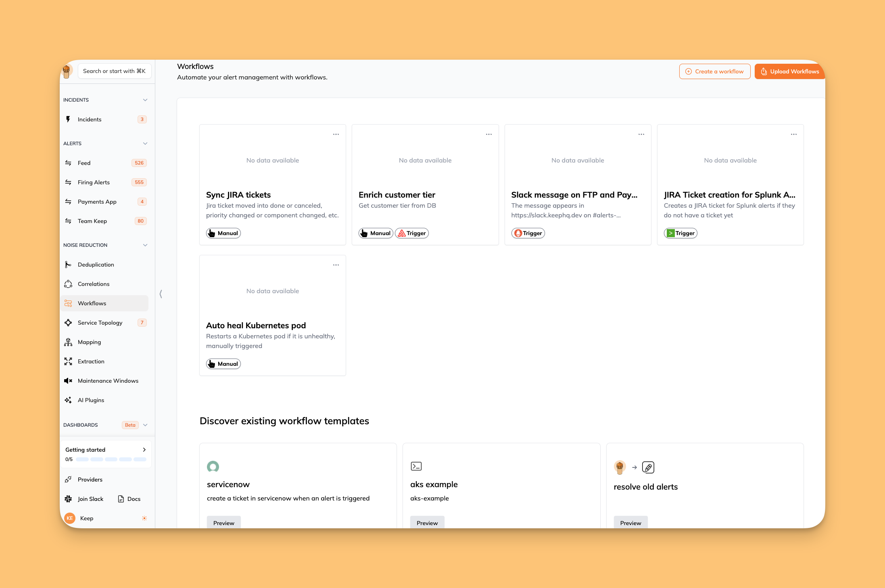The image size is (885, 588).
Task: Click the Firing Alerts icon
Action: coord(68,182)
